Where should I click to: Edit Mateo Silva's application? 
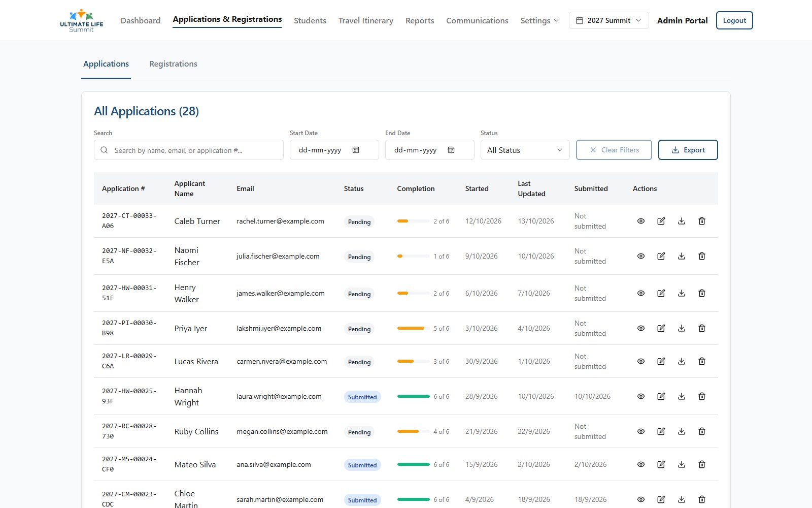coord(661,464)
